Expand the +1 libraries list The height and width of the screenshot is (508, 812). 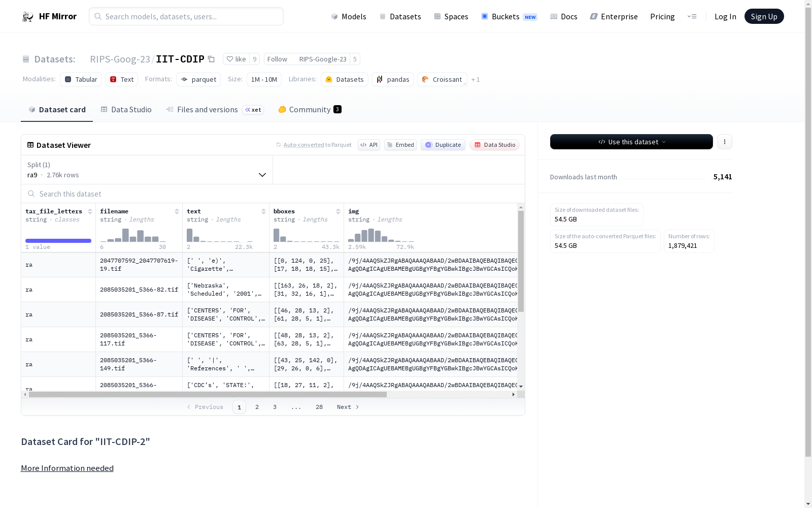pos(476,80)
